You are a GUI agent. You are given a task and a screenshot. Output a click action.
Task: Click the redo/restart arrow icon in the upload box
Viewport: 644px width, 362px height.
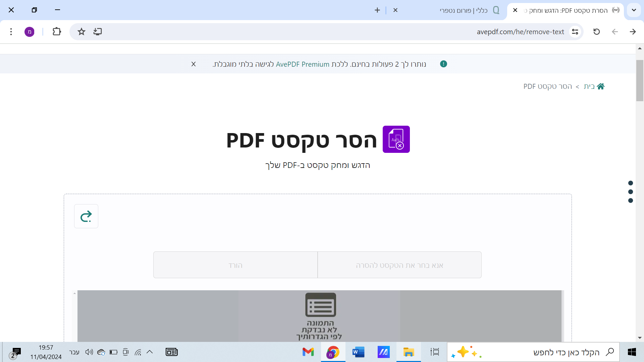(86, 216)
